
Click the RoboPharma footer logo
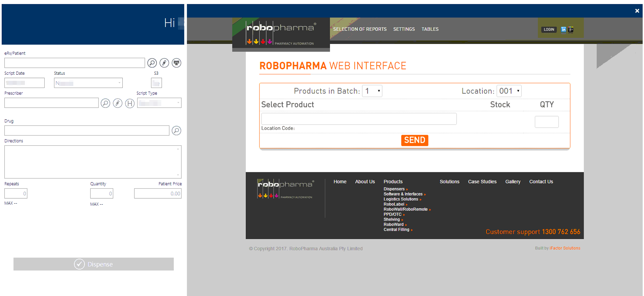coord(286,189)
